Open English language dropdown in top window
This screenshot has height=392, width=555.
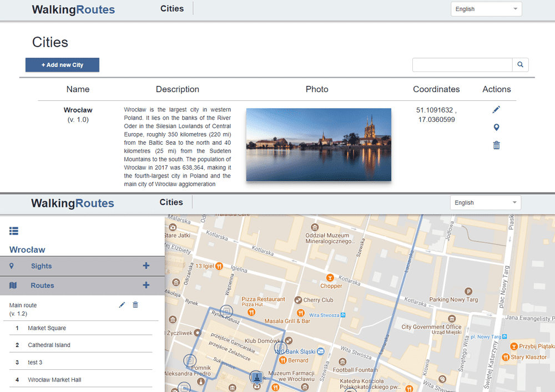click(x=486, y=9)
